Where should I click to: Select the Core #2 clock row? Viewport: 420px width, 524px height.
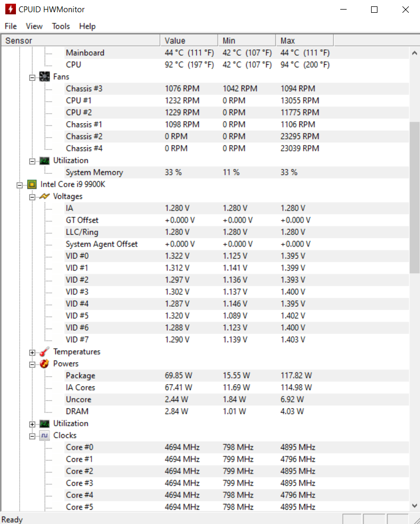pyautogui.click(x=237, y=471)
